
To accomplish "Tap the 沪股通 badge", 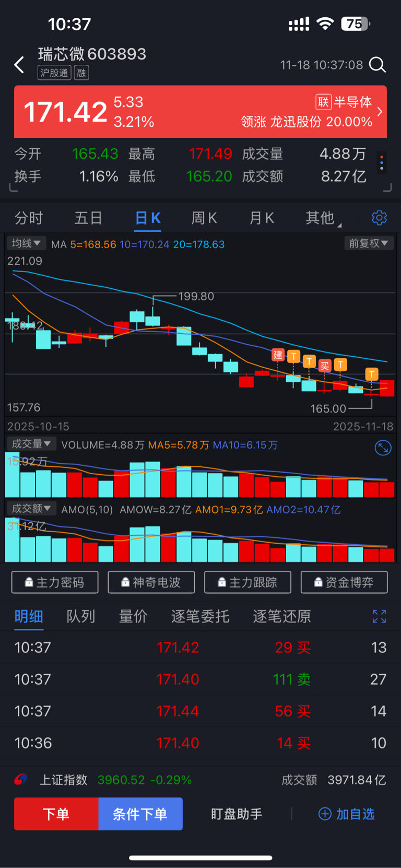I will [x=54, y=73].
